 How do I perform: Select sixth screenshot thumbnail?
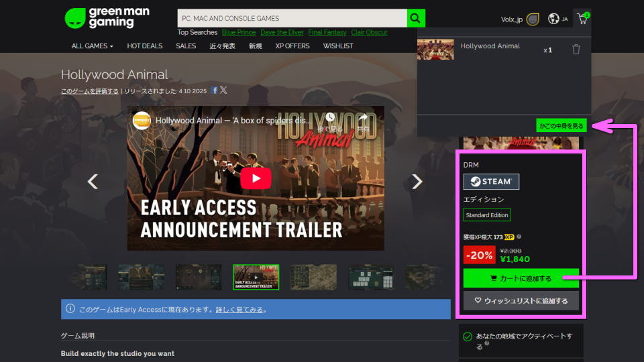371,277
